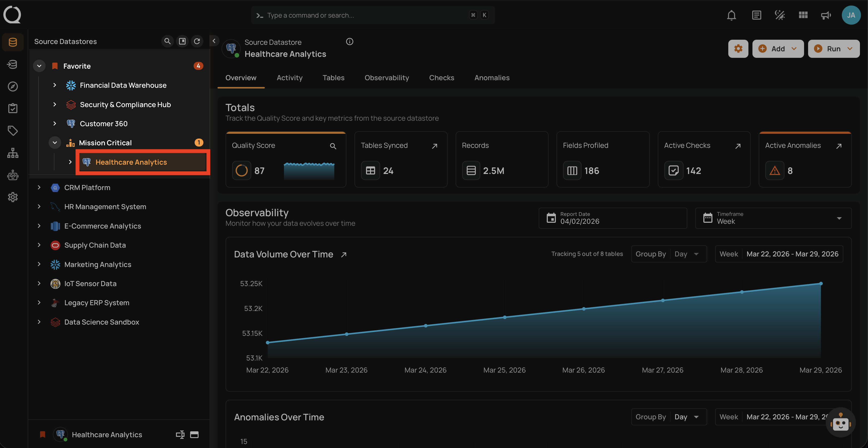Click the Report Date field showing 04/02/2026
This screenshot has width=868, height=448.
[x=613, y=218]
